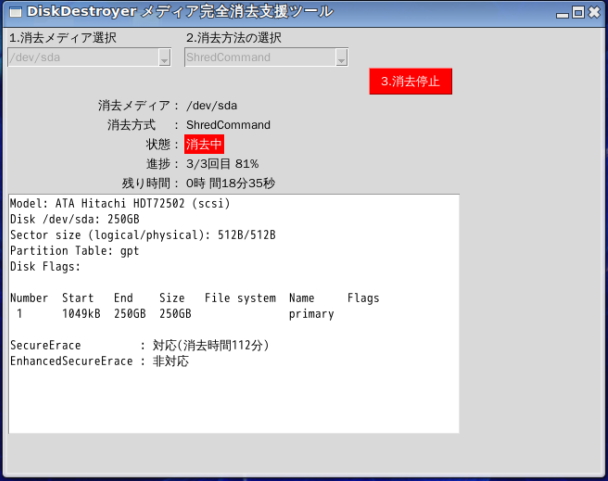Maximize the DiskDestroyer window
The width and height of the screenshot is (608, 481).
click(x=578, y=12)
